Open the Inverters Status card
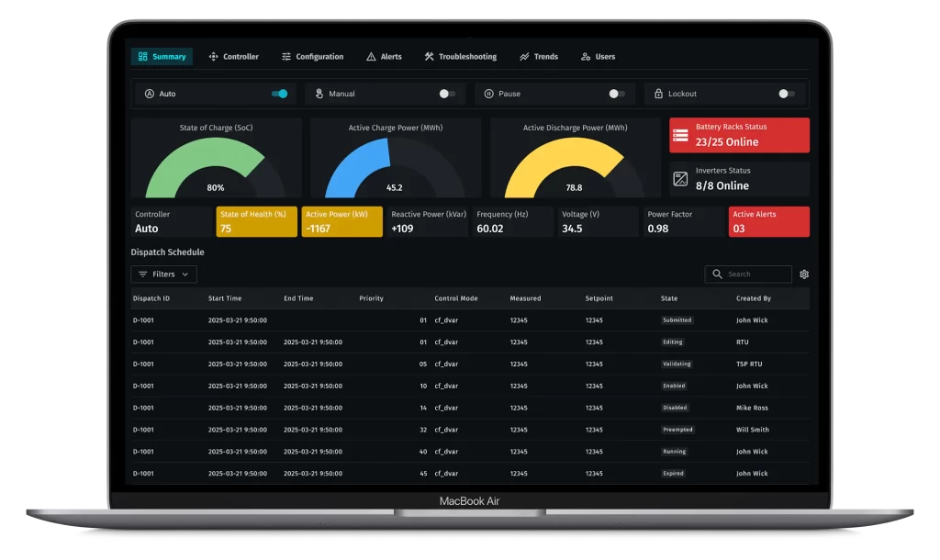940x560 pixels. 739,179
